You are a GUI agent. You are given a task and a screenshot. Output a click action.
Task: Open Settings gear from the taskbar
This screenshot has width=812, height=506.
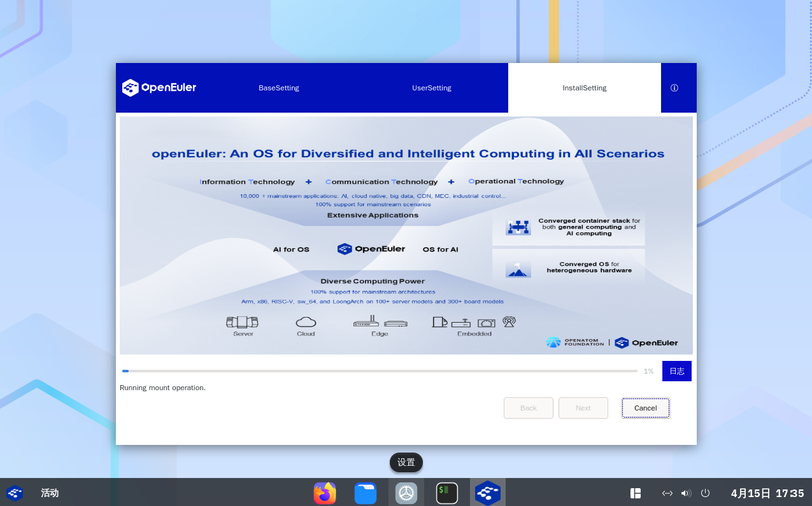(x=406, y=493)
